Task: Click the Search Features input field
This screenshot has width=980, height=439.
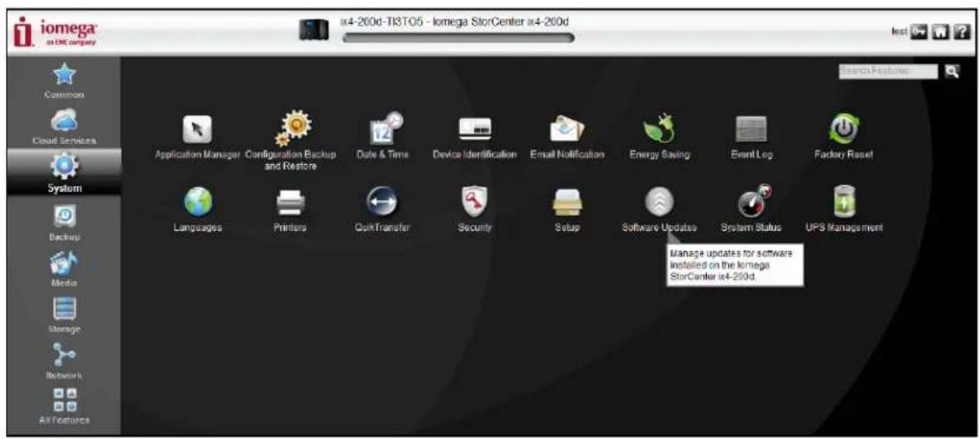Action: (887, 72)
